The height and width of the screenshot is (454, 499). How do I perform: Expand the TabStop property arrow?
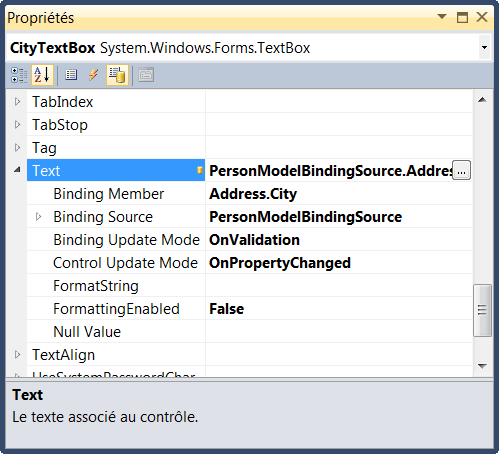[x=18, y=125]
